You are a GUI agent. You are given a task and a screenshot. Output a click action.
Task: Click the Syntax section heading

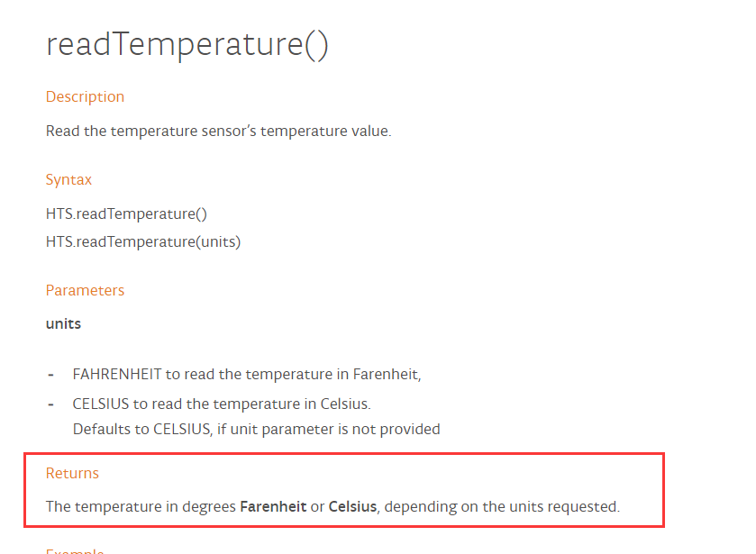tap(68, 180)
